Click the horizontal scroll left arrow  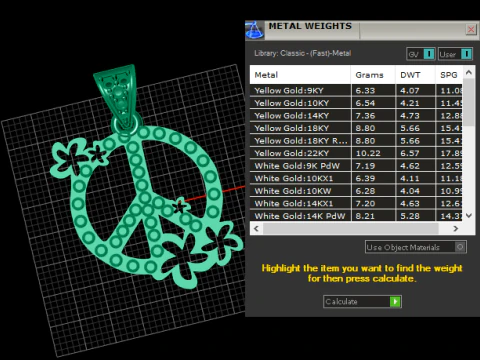(256, 229)
